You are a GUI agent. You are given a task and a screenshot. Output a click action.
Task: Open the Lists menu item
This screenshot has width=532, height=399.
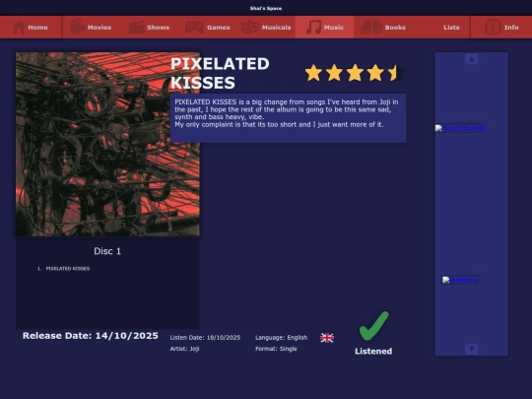click(x=451, y=28)
